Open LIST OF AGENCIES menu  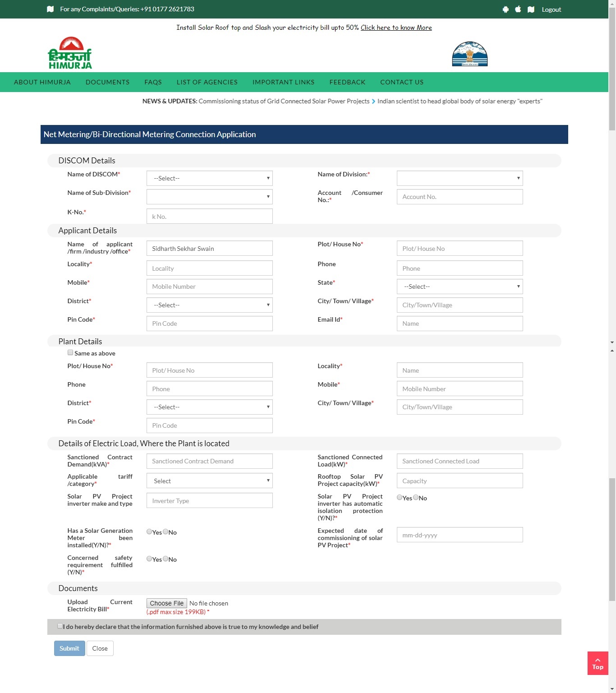pos(207,82)
